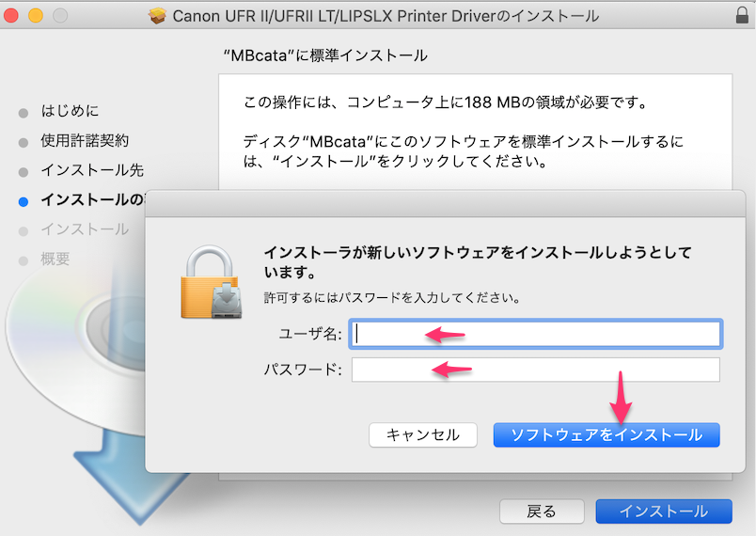Focus the パスワード input field
This screenshot has height=536, width=756.
tap(536, 370)
